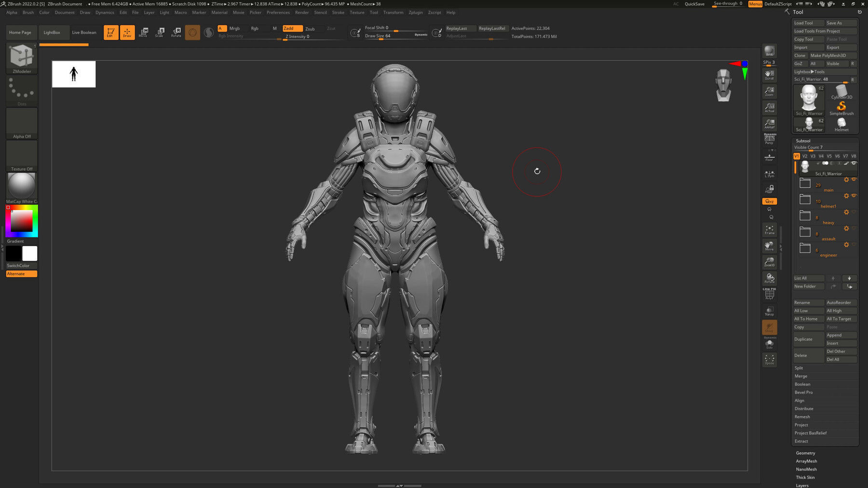Toggle Dynamic Persp perspective

coord(769,139)
